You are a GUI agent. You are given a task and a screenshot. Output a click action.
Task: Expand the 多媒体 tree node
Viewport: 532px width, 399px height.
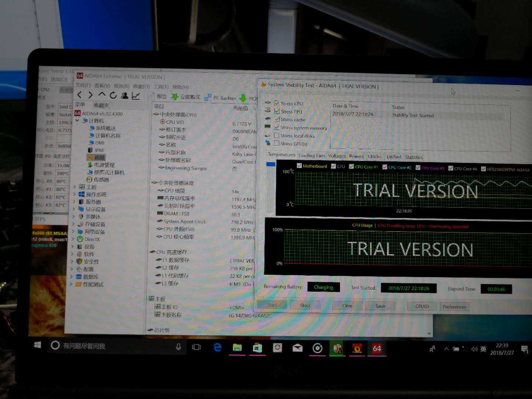(73, 216)
